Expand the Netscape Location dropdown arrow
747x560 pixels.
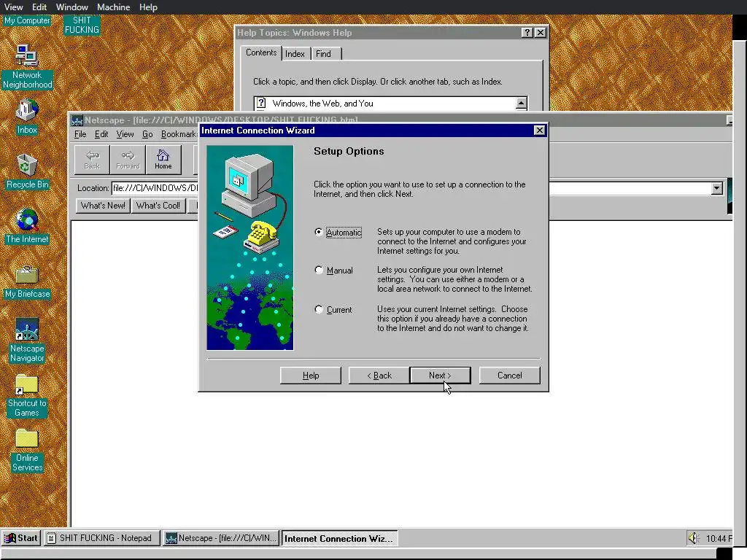point(716,188)
